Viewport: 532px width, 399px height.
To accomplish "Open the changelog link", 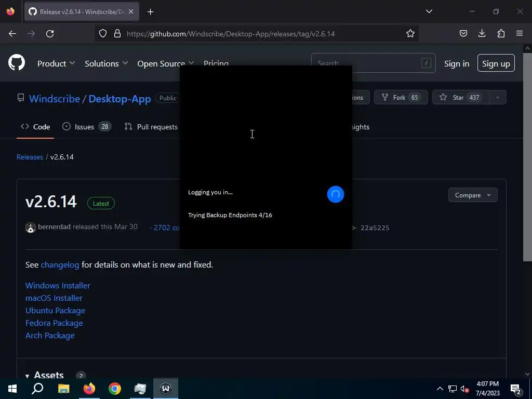I will [x=60, y=264].
